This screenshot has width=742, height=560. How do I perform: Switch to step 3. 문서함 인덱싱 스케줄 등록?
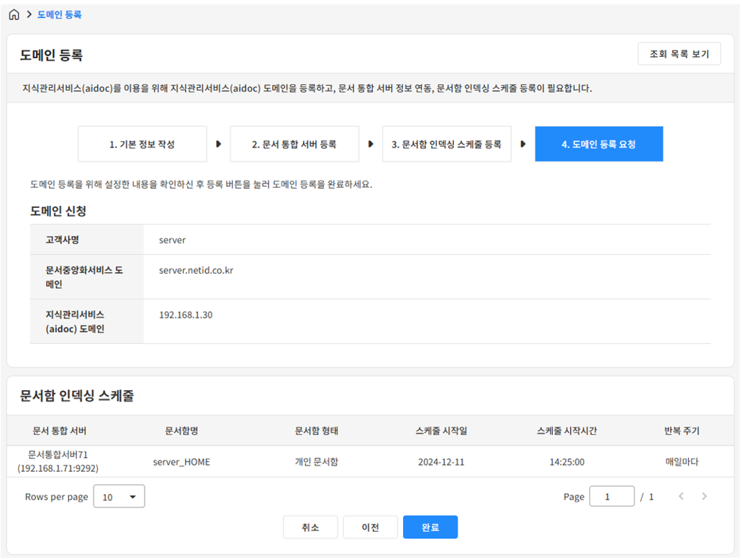(446, 144)
